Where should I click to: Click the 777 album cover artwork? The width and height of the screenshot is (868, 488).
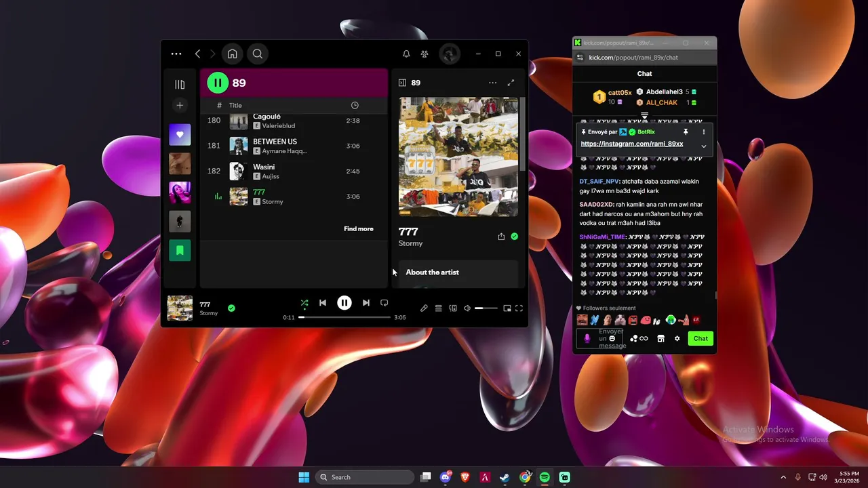click(458, 157)
